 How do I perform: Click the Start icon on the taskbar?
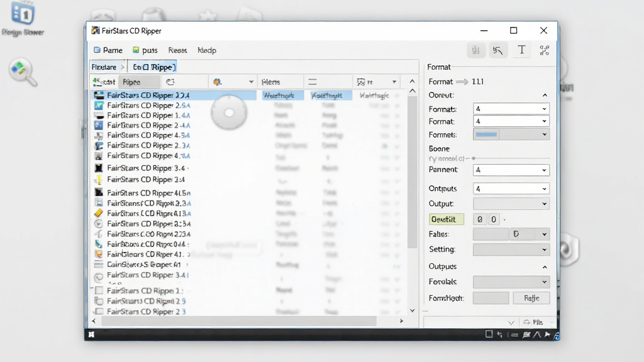coord(91,334)
